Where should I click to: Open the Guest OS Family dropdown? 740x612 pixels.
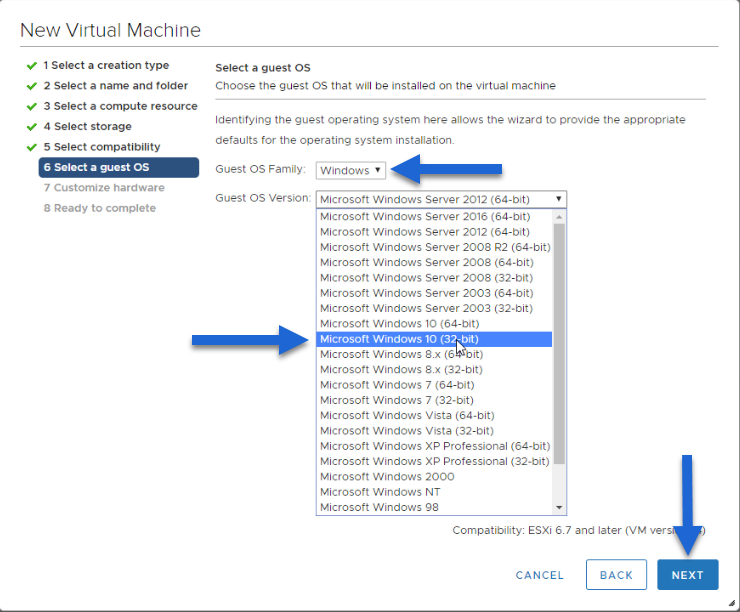pyautogui.click(x=351, y=170)
